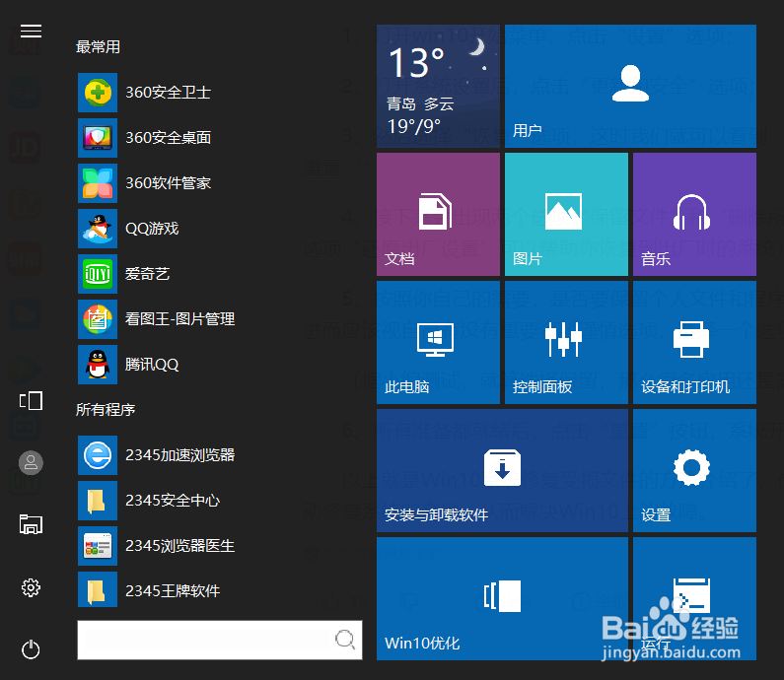Click the tablet mode icon in the sidebar
This screenshot has width=784, height=680.
click(31, 401)
